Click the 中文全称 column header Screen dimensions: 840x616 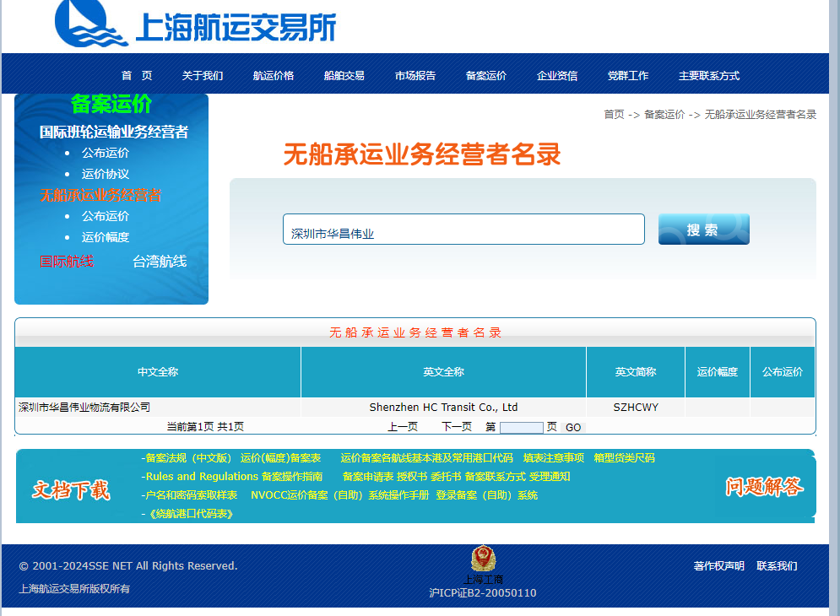pyautogui.click(x=158, y=372)
